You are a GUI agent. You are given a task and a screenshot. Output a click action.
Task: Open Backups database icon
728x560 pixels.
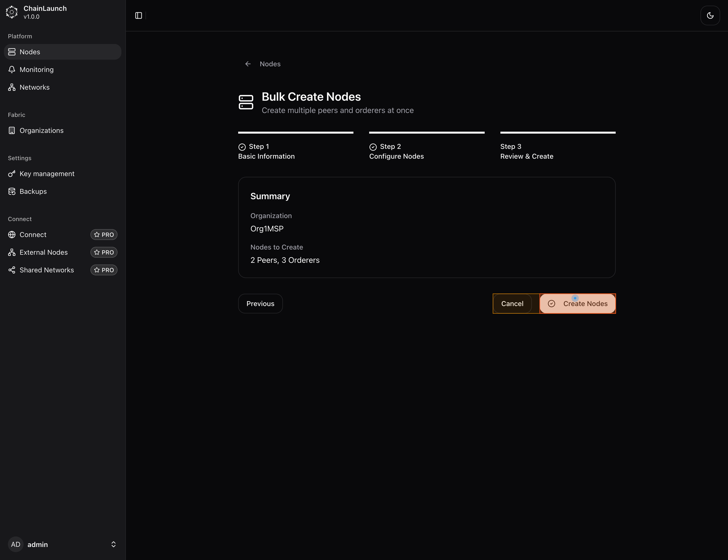tap(12, 192)
